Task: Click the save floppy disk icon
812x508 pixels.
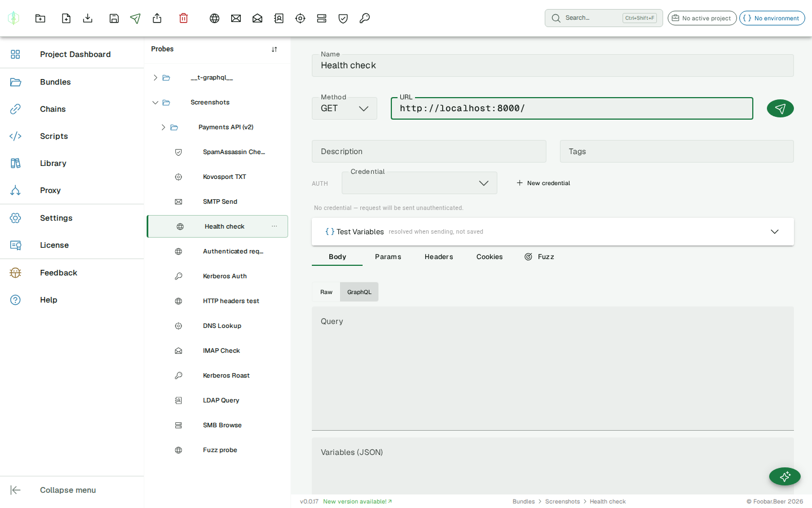Action: pos(114,18)
